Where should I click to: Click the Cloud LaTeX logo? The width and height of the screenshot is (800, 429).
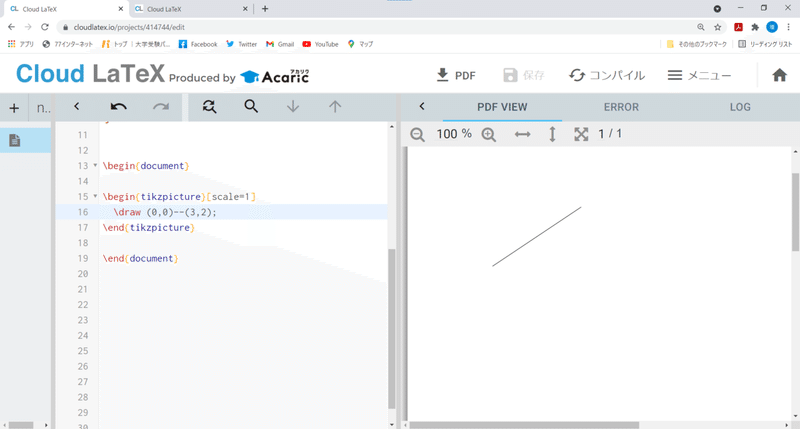(x=90, y=74)
